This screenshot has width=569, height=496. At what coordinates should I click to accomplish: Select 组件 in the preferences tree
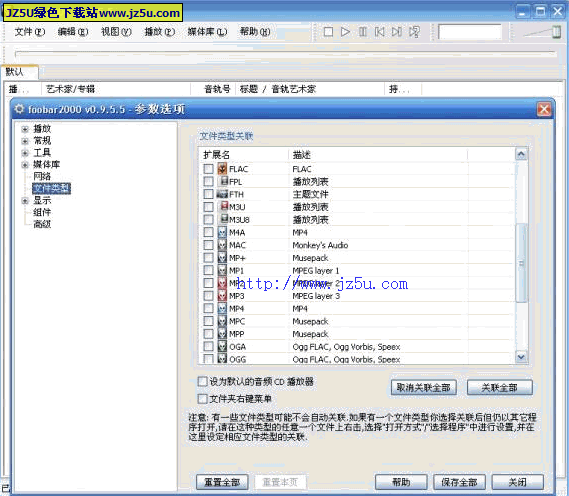click(42, 212)
